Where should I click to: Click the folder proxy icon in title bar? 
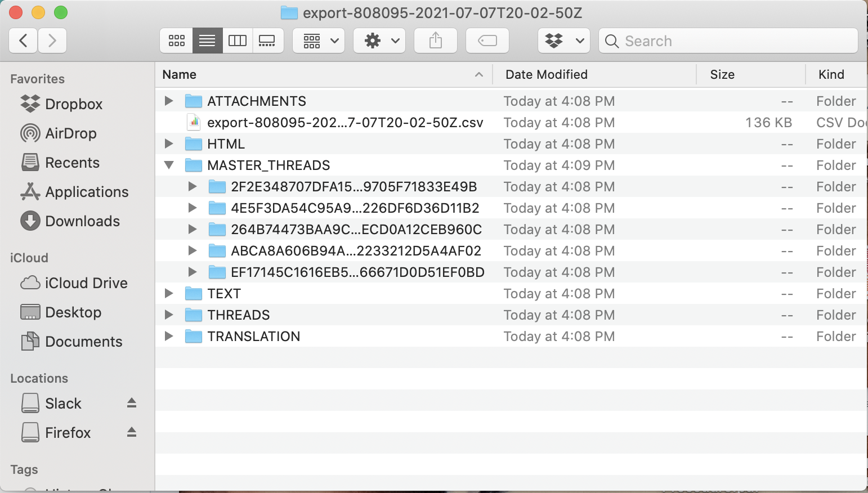pyautogui.click(x=289, y=12)
